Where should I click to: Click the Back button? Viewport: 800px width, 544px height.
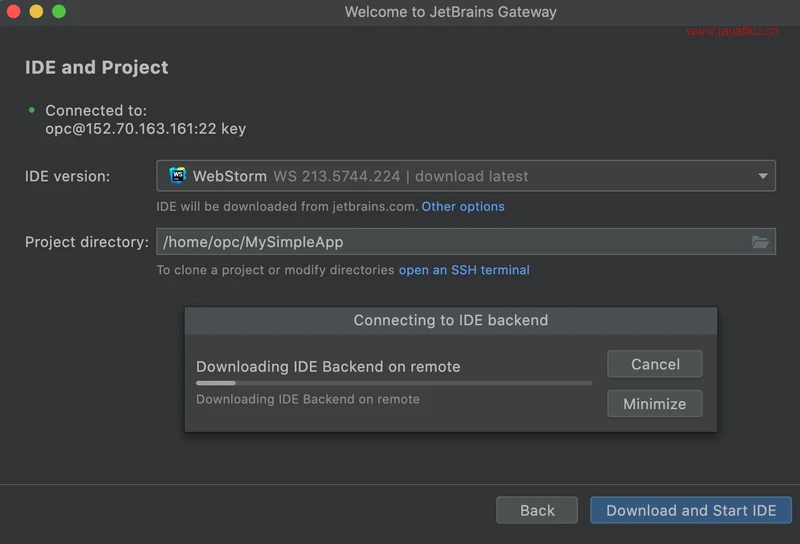(537, 510)
